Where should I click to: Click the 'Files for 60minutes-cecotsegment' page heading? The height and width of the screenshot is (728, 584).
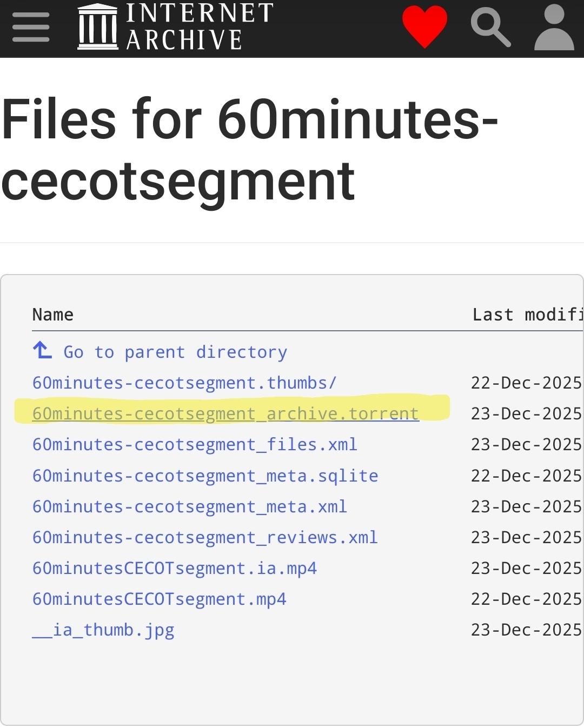tap(249, 149)
